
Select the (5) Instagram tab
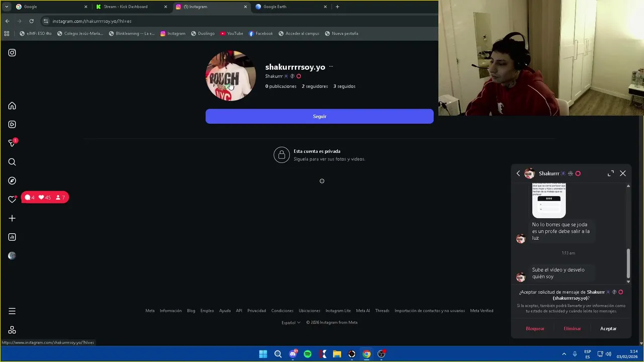211,7
